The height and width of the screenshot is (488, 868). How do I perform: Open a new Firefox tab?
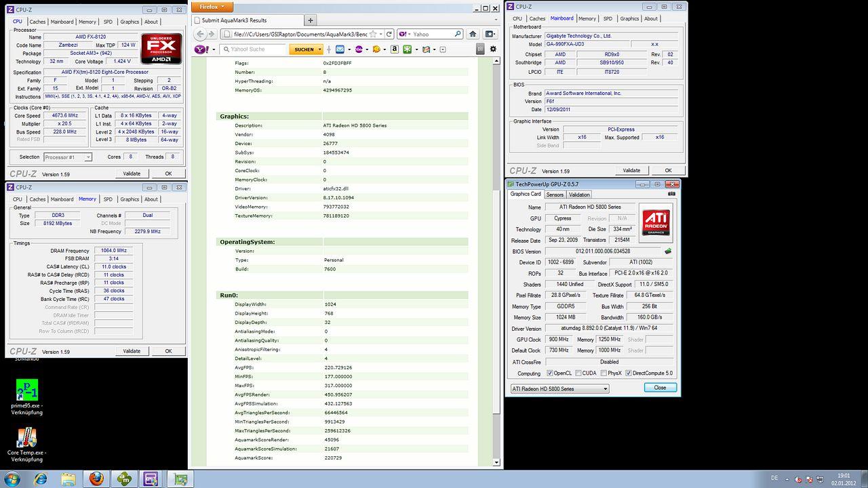click(x=311, y=20)
